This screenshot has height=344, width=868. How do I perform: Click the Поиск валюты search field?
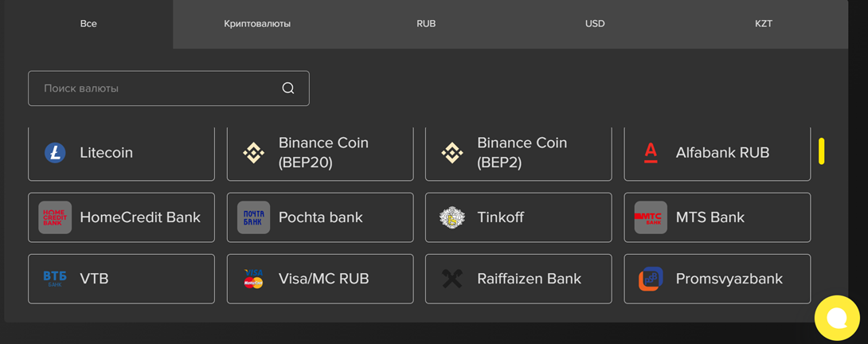coord(159,88)
